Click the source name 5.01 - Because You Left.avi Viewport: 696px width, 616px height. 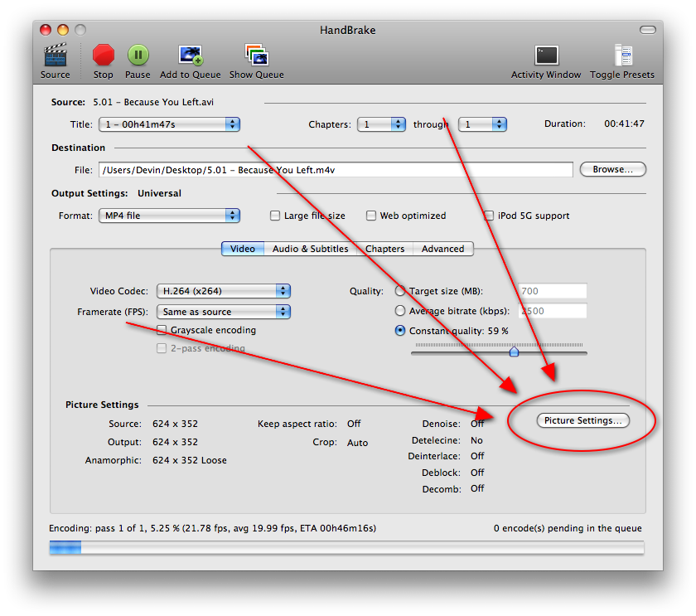coord(153,102)
